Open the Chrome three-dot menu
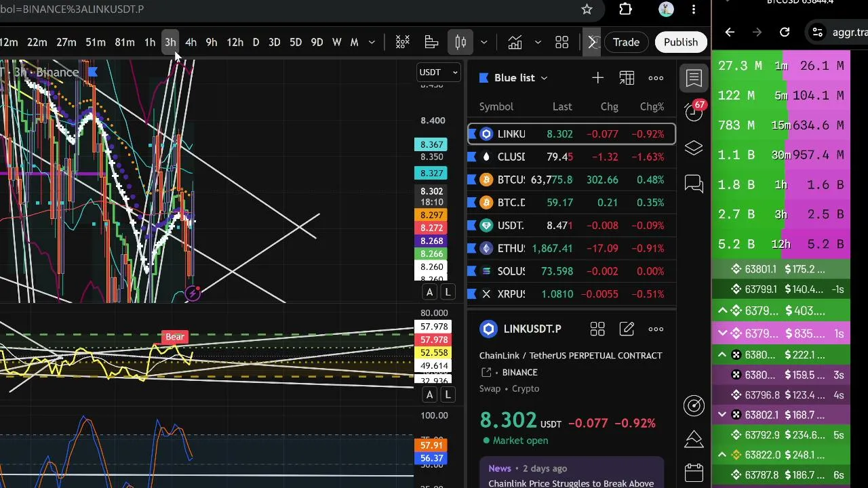This screenshot has width=868, height=488. tap(694, 9)
